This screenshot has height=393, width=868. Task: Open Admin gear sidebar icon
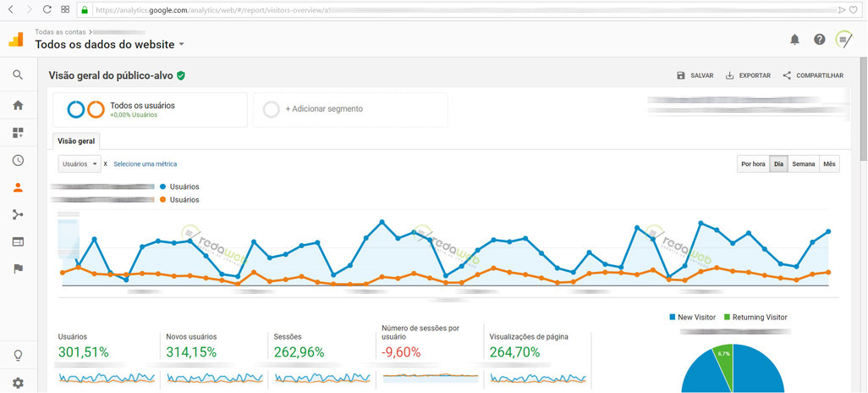pyautogui.click(x=18, y=383)
